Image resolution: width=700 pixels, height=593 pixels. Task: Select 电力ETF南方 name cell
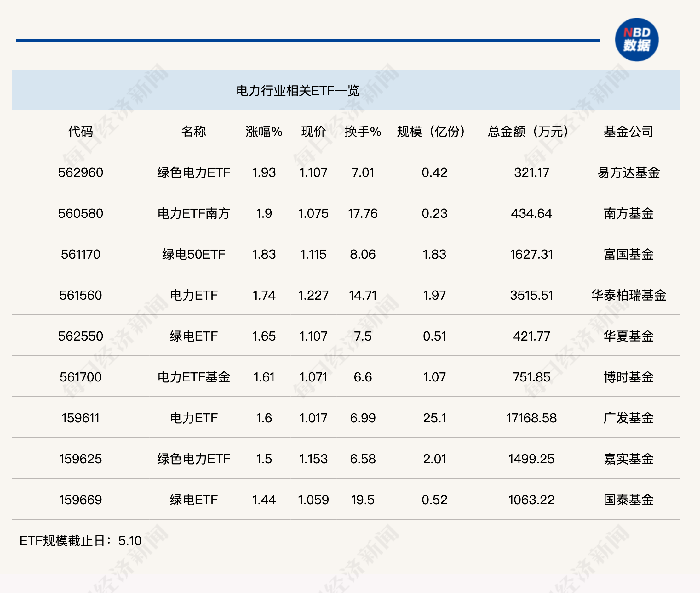point(193,213)
